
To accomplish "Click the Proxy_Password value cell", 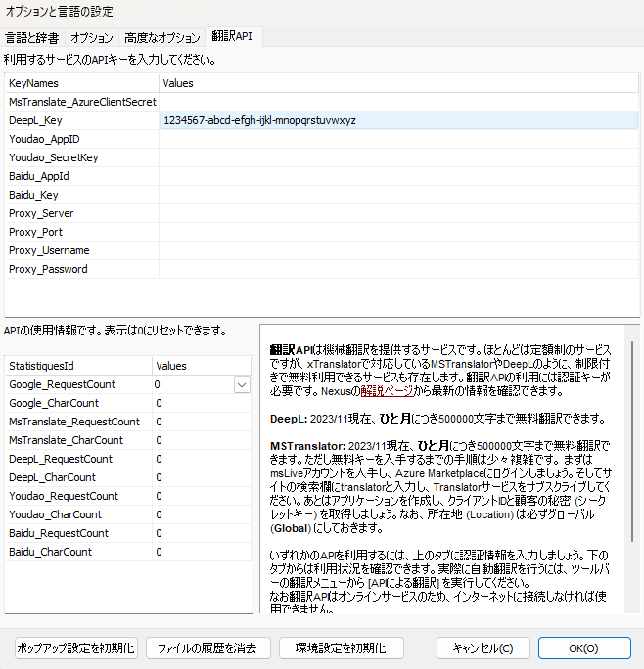I will (x=399, y=269).
